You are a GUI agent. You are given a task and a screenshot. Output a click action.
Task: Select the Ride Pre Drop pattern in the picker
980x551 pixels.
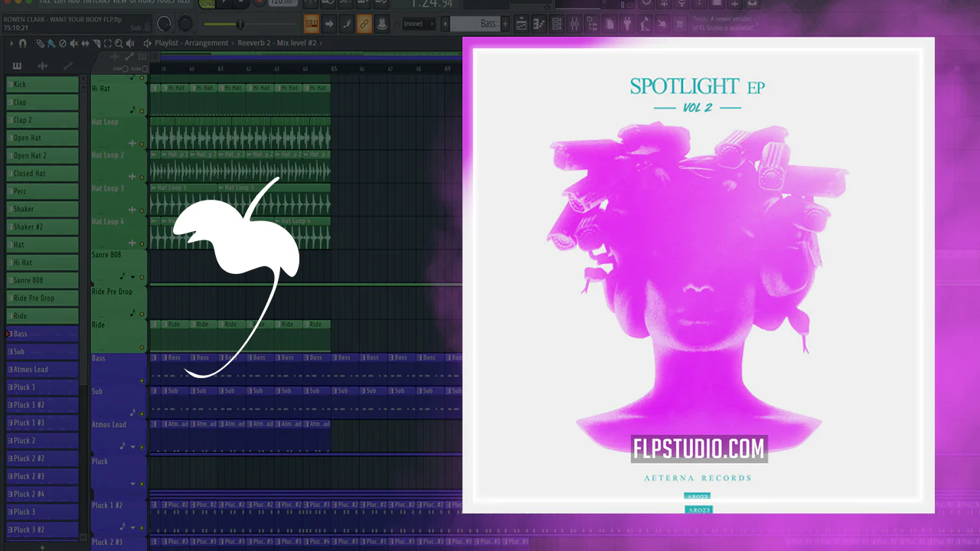tap(43, 298)
